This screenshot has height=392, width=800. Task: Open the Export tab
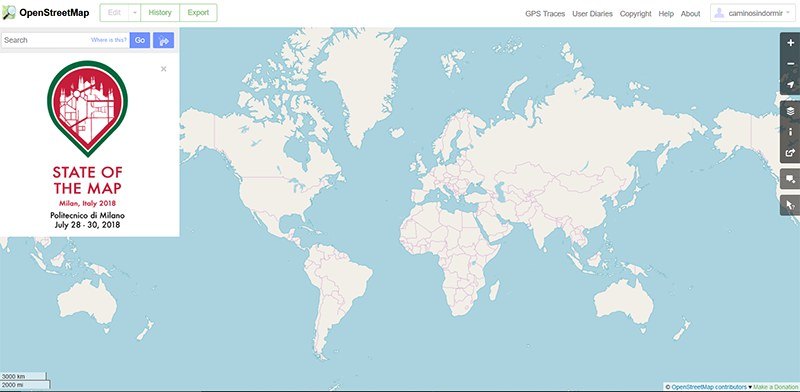tap(198, 13)
